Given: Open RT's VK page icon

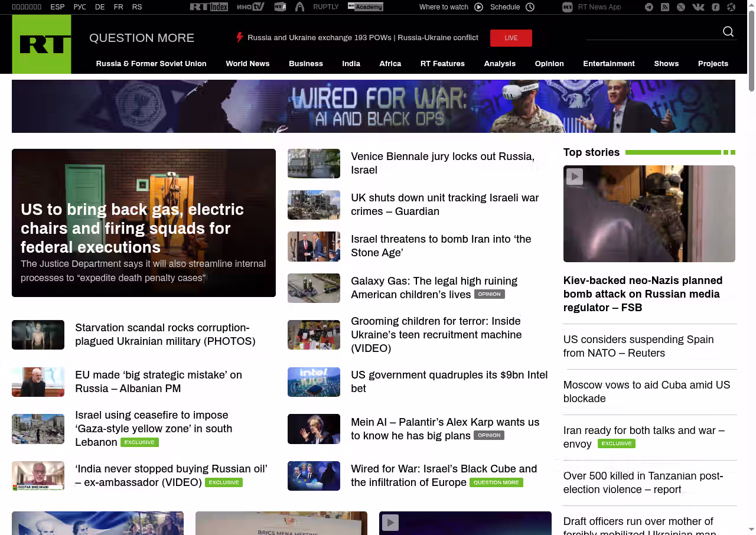Looking at the screenshot, I should pyautogui.click(x=698, y=7).
